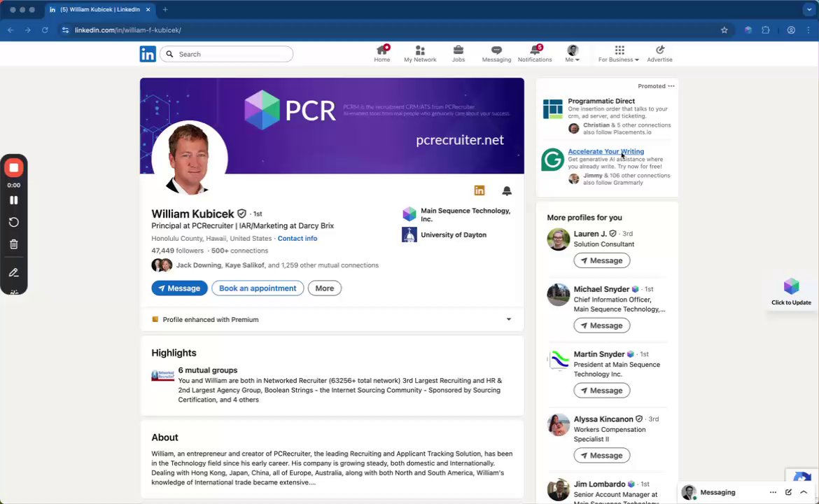Stop the screen recording red button
Screen dimensions: 819x504
coord(14,168)
